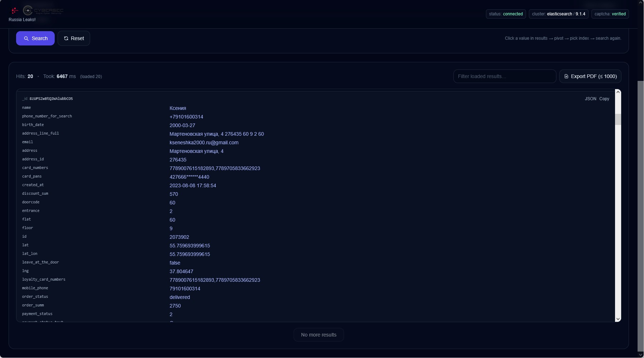This screenshot has height=358, width=644.
Task: Click the red dotted logo icon
Action: click(15, 11)
